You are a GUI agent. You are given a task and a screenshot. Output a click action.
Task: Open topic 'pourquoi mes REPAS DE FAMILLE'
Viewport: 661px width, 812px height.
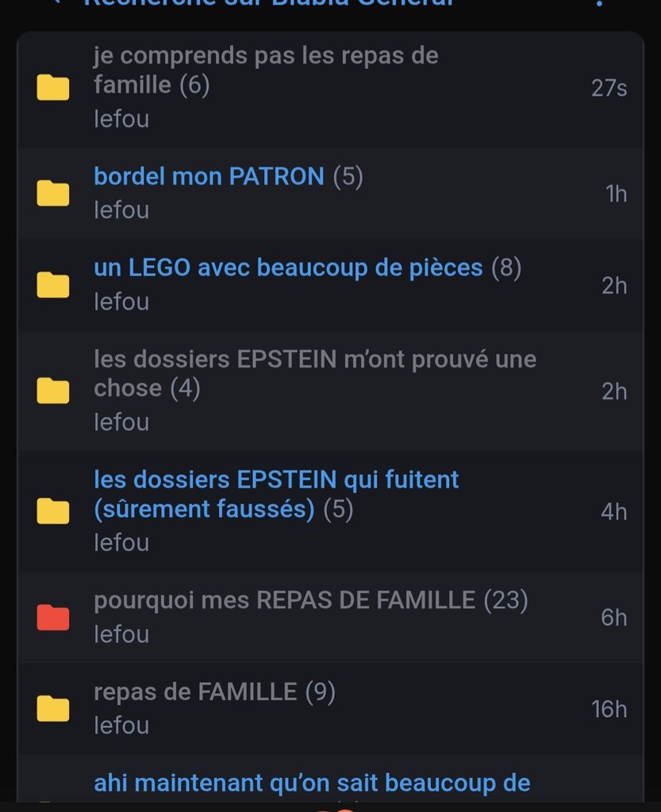[x=284, y=600]
